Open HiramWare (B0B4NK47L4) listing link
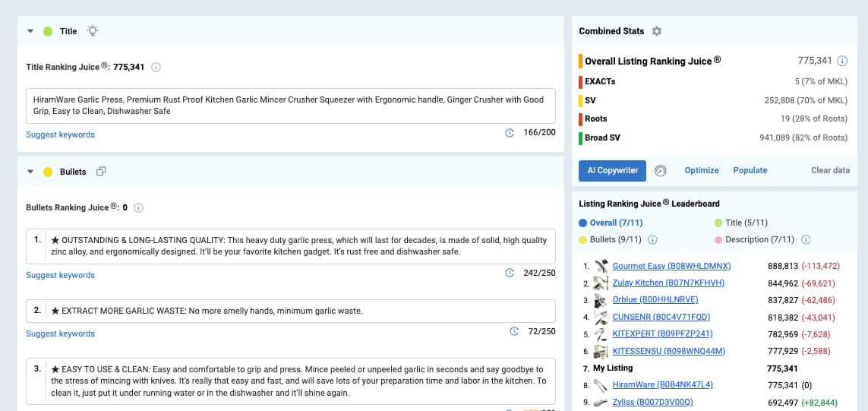Screen dimensions: 868x411 click(x=663, y=385)
